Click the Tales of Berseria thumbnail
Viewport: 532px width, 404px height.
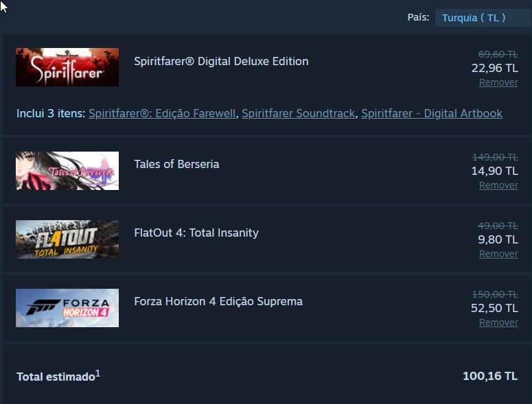tap(67, 171)
